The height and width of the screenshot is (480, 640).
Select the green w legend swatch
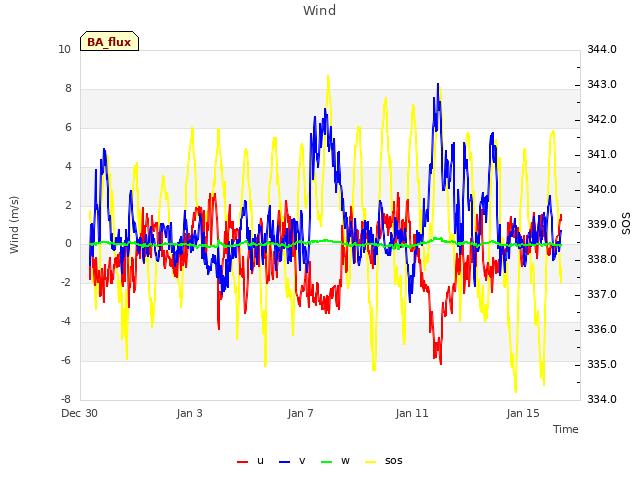(x=327, y=462)
